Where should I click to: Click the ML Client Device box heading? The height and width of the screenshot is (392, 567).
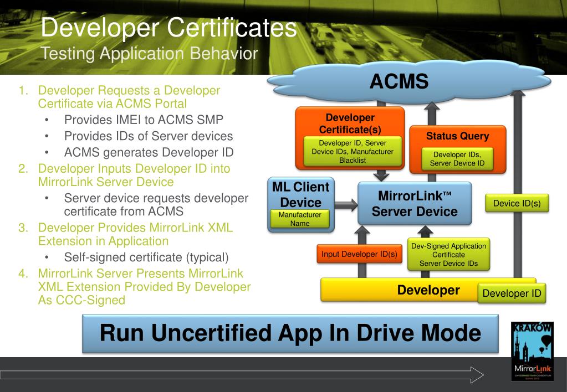pyautogui.click(x=300, y=194)
